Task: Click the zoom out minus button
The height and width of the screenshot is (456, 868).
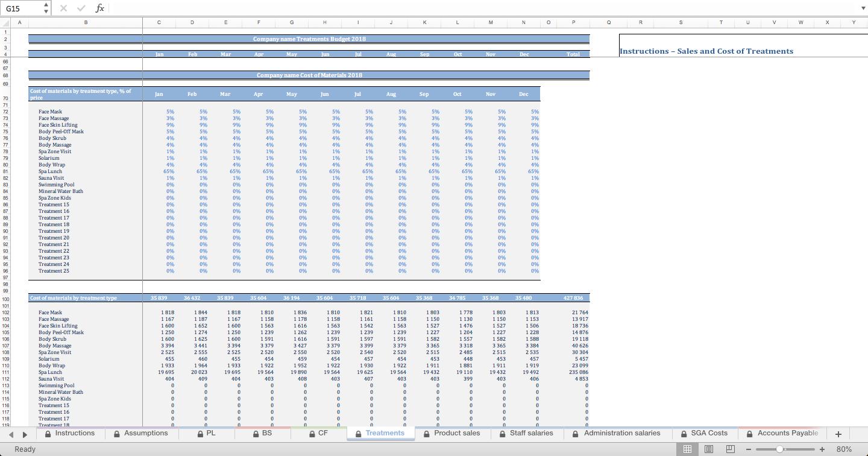Action: pyautogui.click(x=748, y=449)
